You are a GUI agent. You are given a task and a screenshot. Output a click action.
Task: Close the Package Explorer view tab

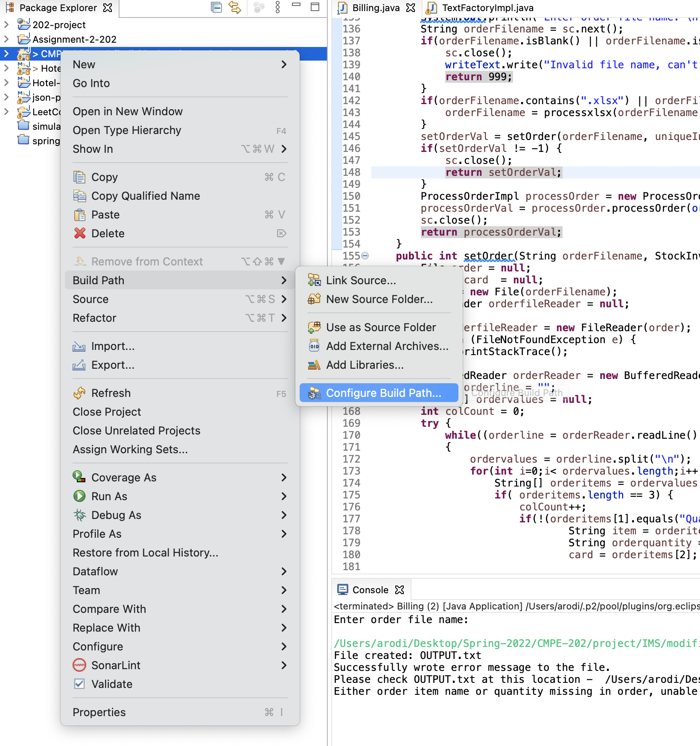(108, 8)
